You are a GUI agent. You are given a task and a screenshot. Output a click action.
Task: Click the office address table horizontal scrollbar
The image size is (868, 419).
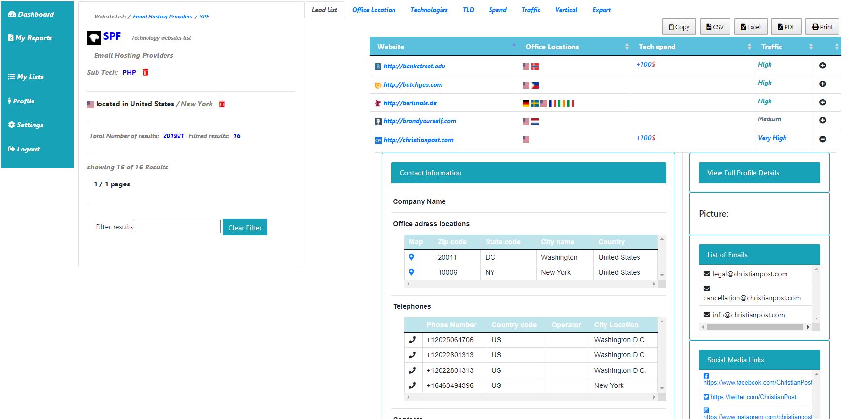point(531,284)
